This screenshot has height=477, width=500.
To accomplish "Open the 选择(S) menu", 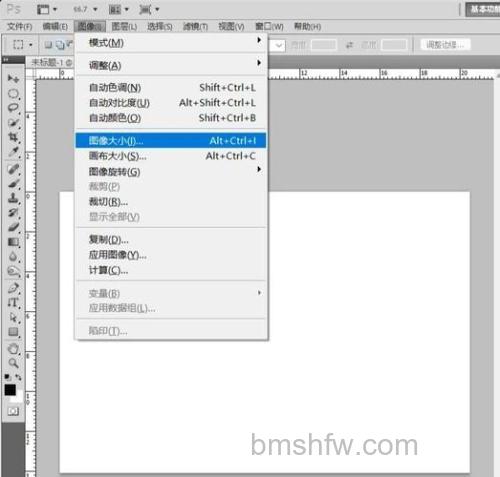I will coord(160,26).
